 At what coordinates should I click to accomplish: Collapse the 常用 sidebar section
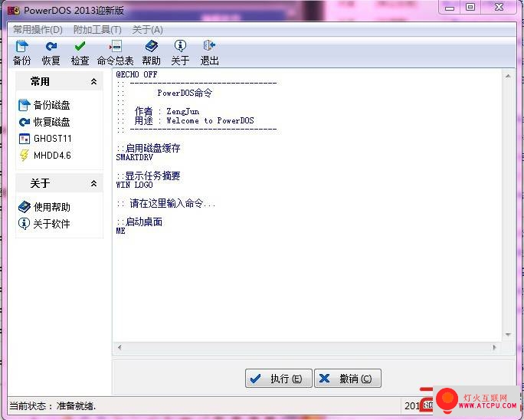[x=94, y=81]
